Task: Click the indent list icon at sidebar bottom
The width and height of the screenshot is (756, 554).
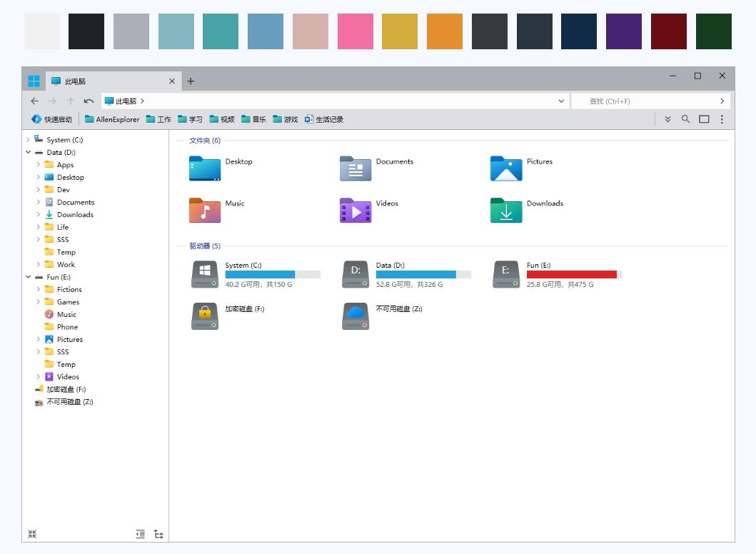Action: 141,534
